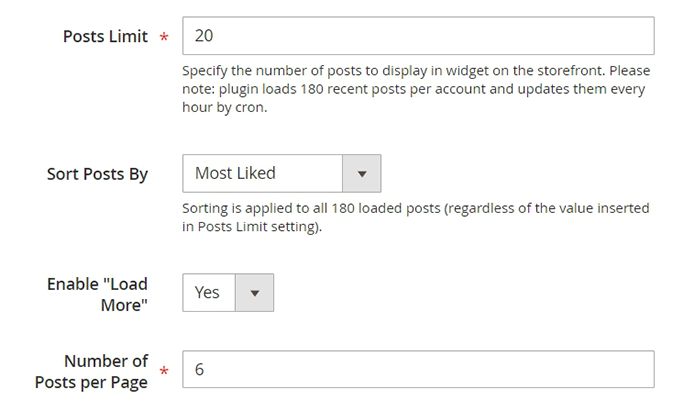This screenshot has height=411, width=684.
Task: Select the "Most Liked" text in sort dropdown
Action: tap(235, 174)
